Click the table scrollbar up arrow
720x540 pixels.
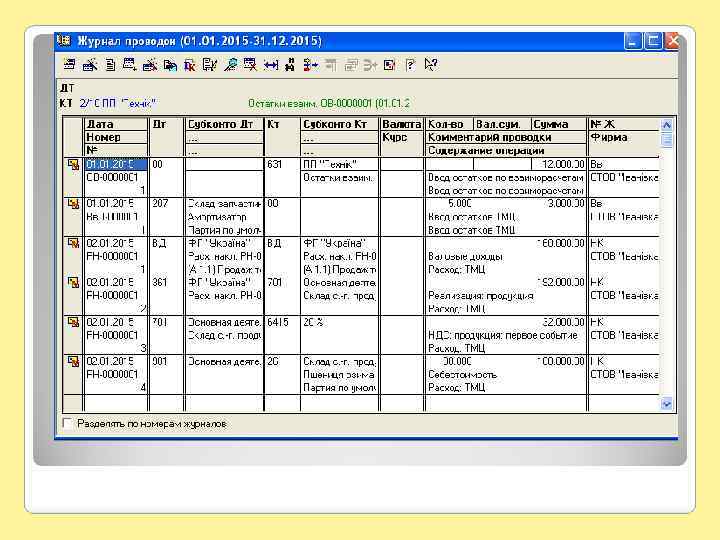666,124
